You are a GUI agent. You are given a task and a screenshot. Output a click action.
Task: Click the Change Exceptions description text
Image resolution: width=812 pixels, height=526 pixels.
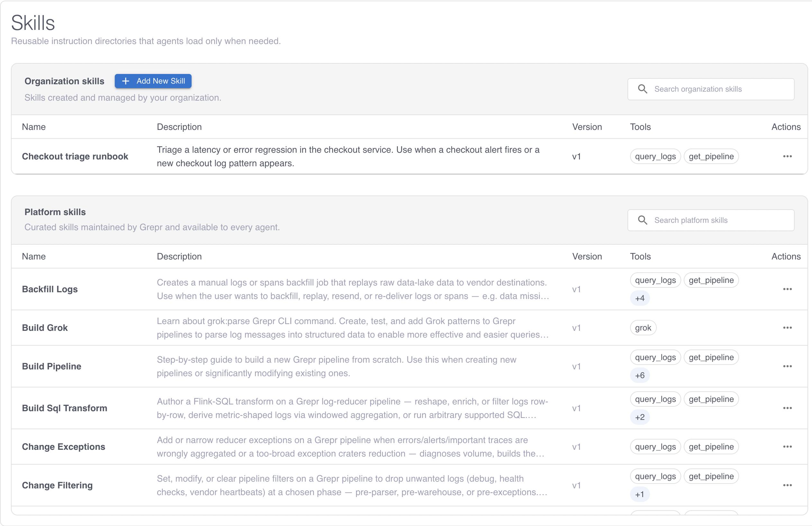351,447
